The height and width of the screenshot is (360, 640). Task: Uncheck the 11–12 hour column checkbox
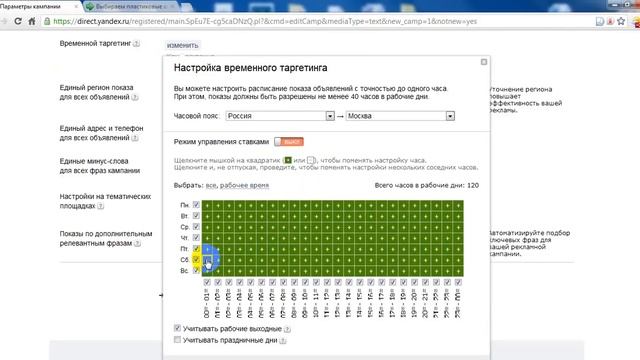pyautogui.click(x=327, y=282)
